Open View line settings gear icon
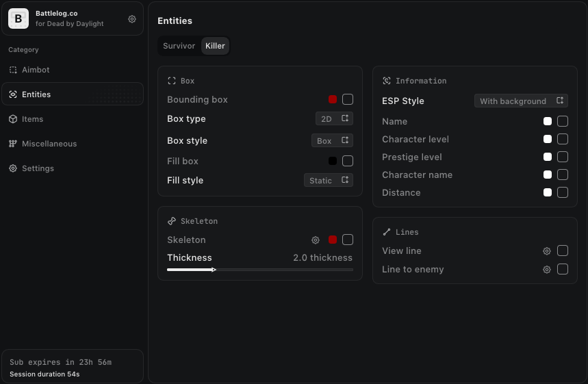This screenshot has width=588, height=384. click(x=547, y=251)
